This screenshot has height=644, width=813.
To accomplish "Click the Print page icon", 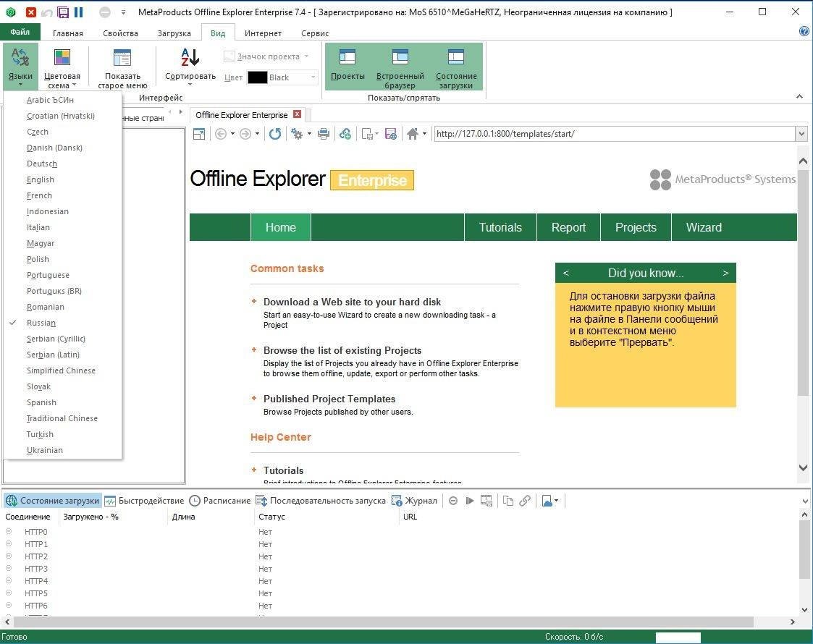I will 324,134.
